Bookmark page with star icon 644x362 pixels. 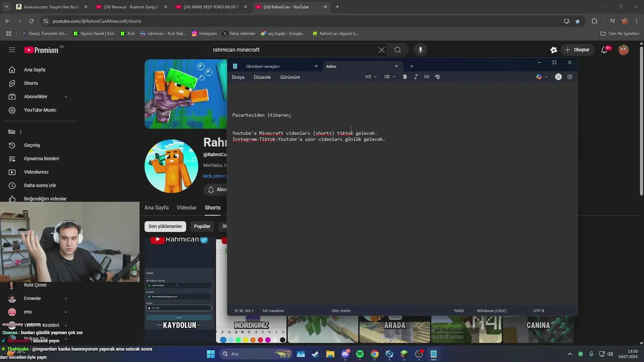[x=578, y=21]
